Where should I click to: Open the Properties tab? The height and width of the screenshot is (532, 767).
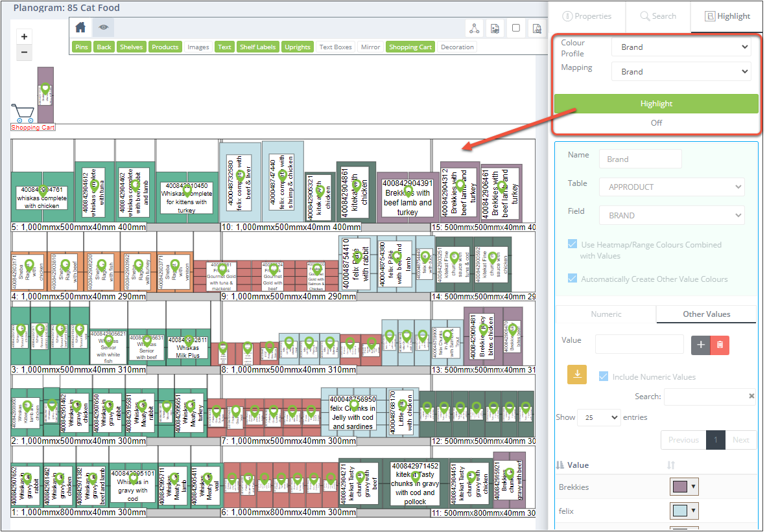[x=587, y=16]
